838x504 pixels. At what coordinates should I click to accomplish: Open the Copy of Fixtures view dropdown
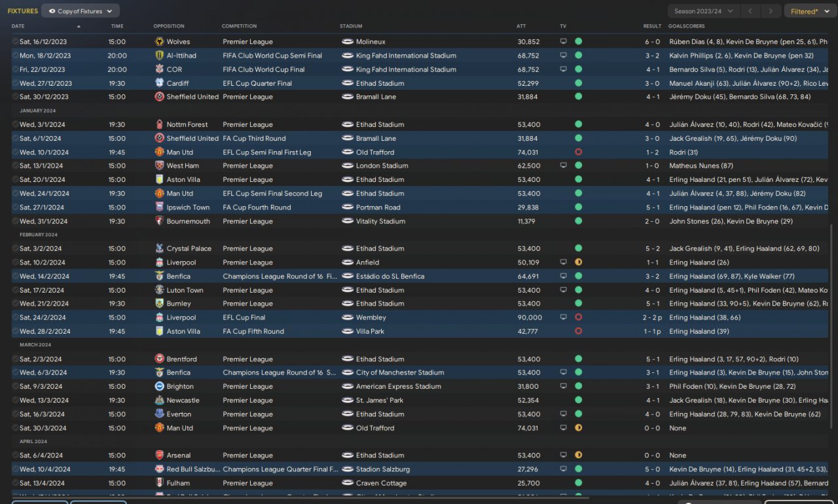point(81,11)
